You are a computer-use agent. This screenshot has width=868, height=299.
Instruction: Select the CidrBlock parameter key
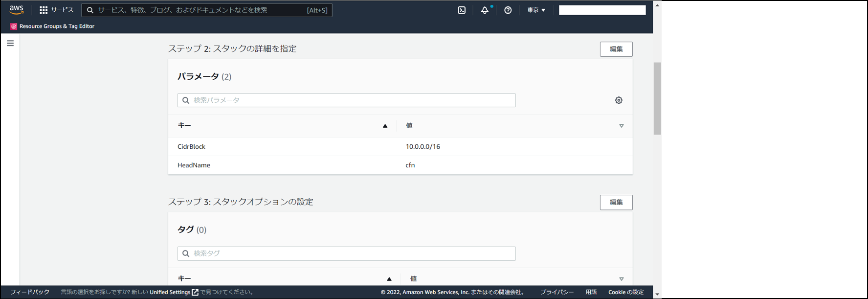point(191,147)
